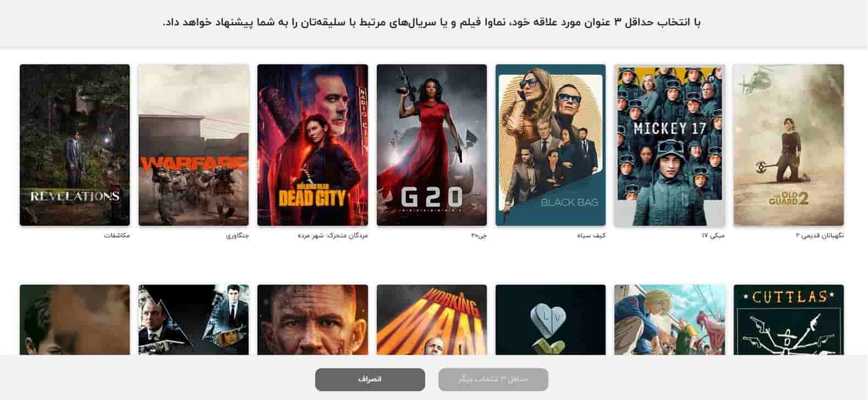The image size is (868, 400).
Task: Choose the Mickey 17 poster
Action: tap(669, 145)
